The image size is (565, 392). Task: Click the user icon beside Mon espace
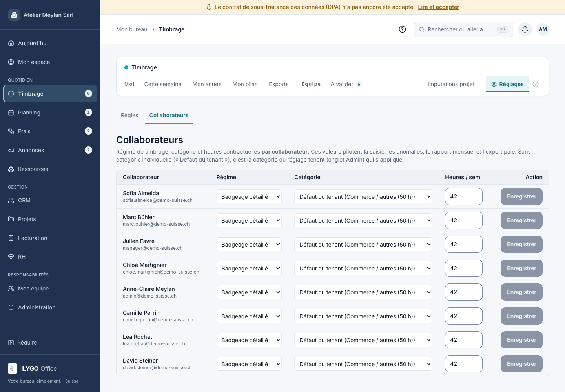point(11,62)
